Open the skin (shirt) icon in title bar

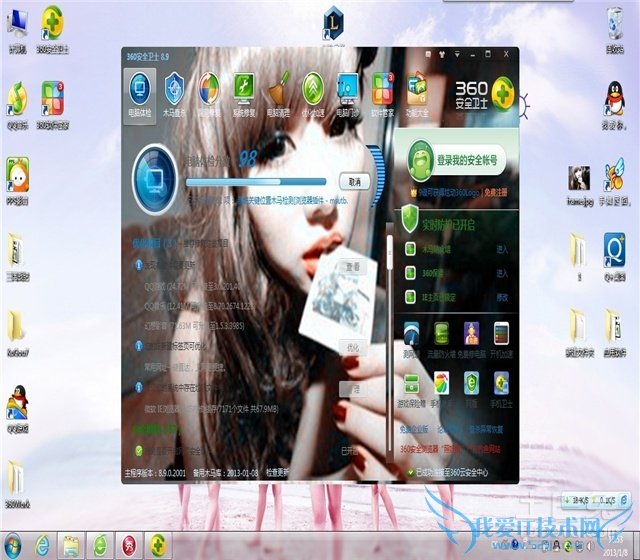(x=442, y=54)
